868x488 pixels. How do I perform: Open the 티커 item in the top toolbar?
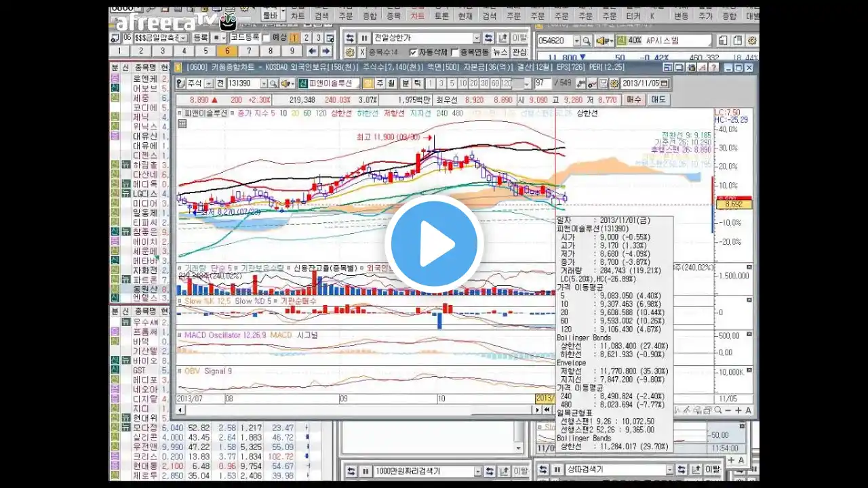click(x=633, y=15)
